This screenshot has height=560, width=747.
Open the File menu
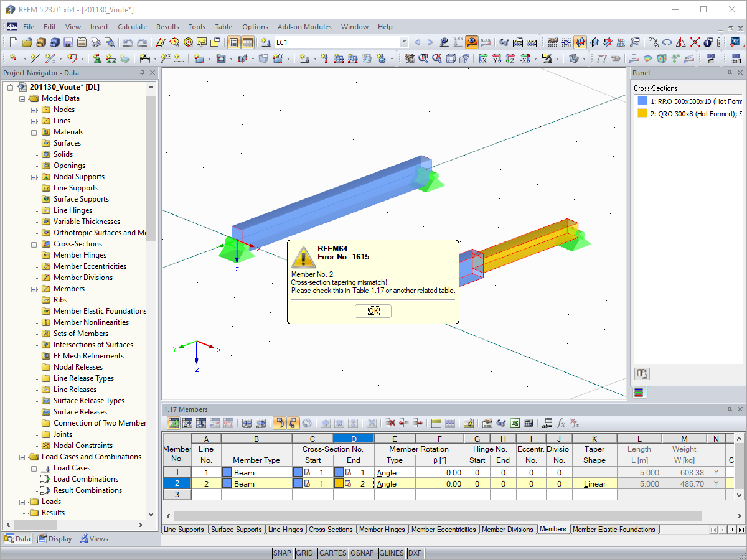pos(29,27)
